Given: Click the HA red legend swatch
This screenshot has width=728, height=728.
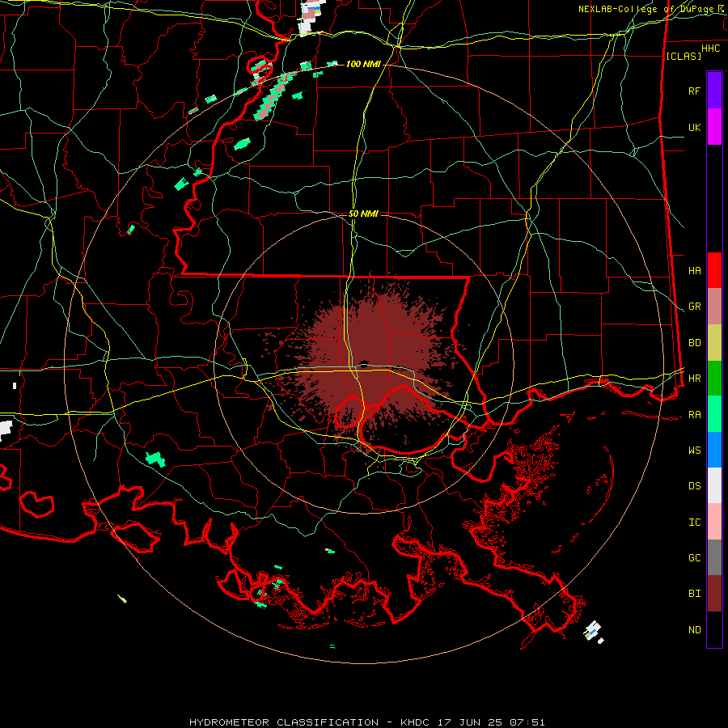Looking at the screenshot, I should [714, 270].
